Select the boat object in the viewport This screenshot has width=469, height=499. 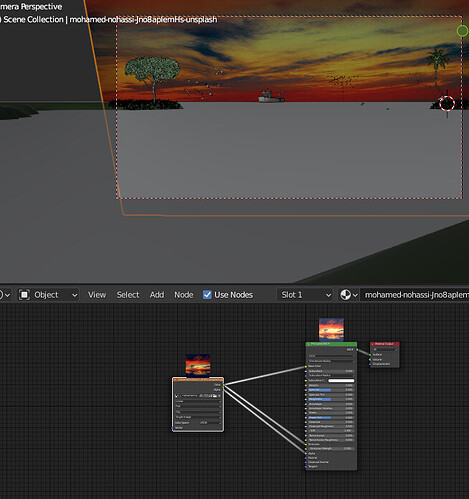click(271, 96)
